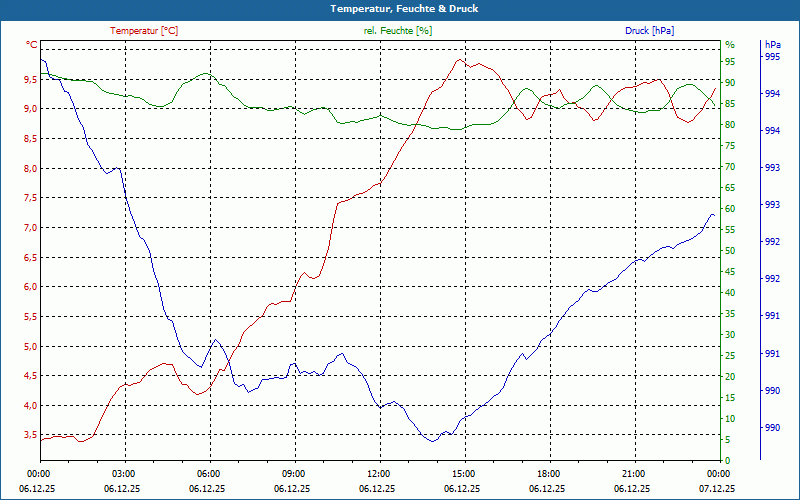Image resolution: width=800 pixels, height=500 pixels.
Task: Click green humidity axis value 15
Action: point(730,397)
